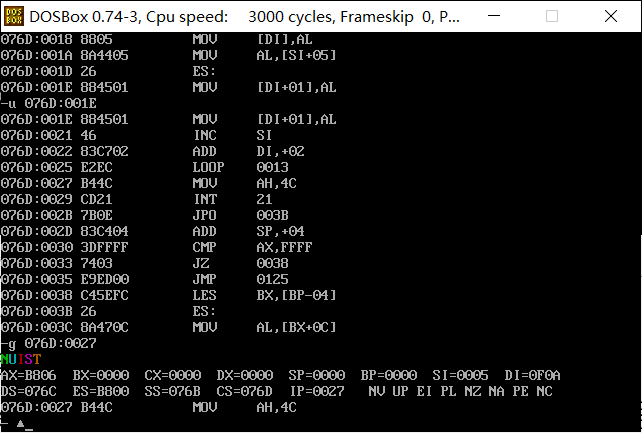Click address 076D:0021 with byte 46
The image size is (642, 433).
click(x=48, y=135)
